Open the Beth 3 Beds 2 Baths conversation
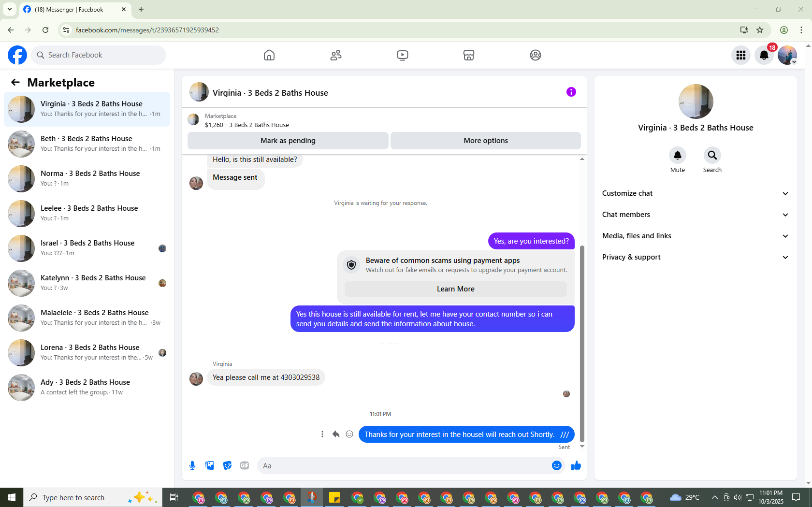The image size is (812, 507). click(87, 144)
